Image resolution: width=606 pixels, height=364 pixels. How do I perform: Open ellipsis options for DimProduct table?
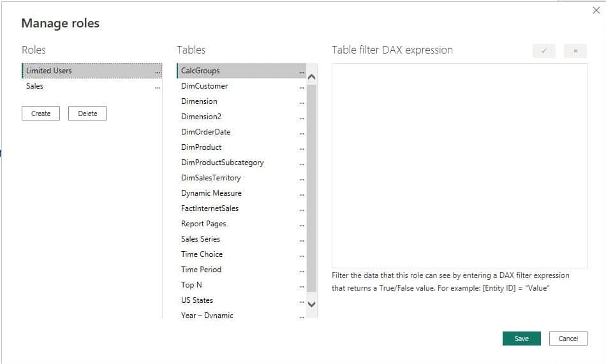pos(302,149)
